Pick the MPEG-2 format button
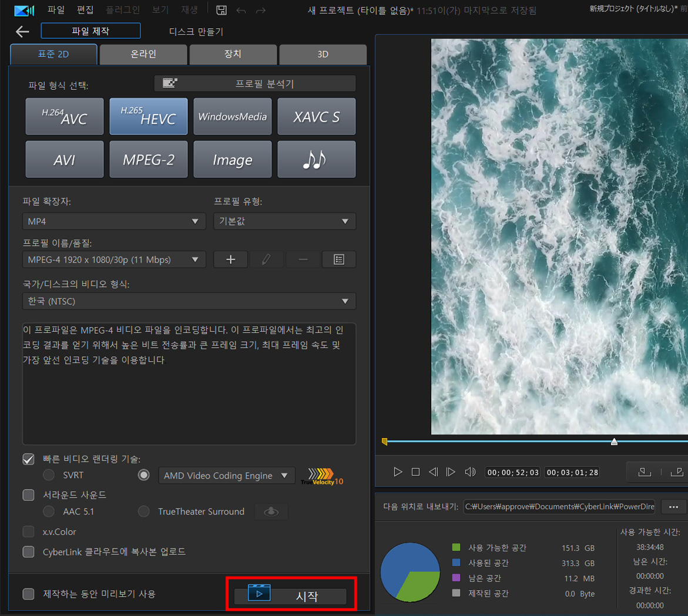Viewport: 688px width, 616px height. [148, 159]
